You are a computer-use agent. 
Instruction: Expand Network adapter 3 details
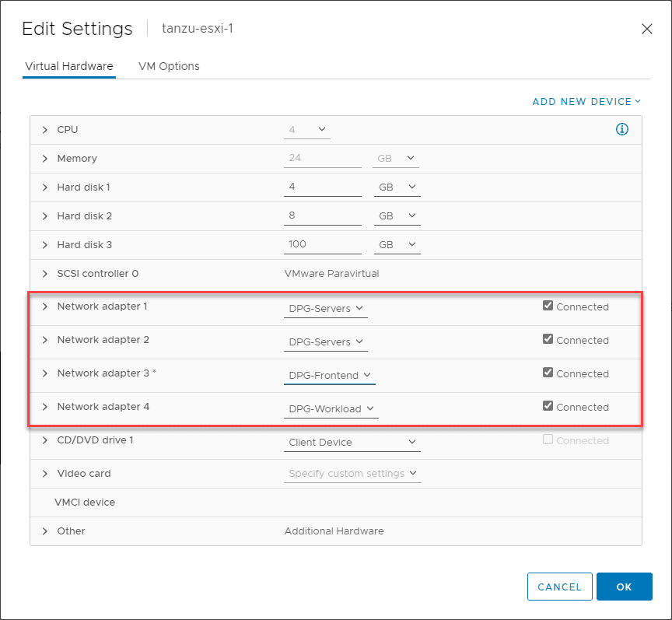point(45,373)
